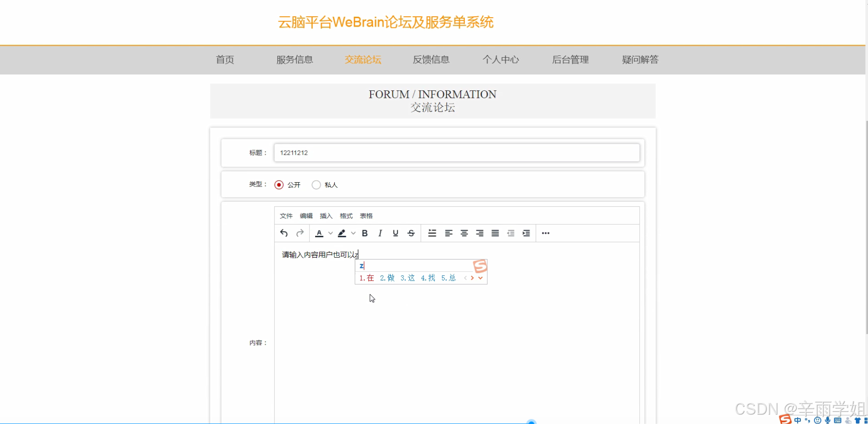This screenshot has height=424, width=868.
Task: Toggle punctuation mode in IME bar
Action: [807, 420]
